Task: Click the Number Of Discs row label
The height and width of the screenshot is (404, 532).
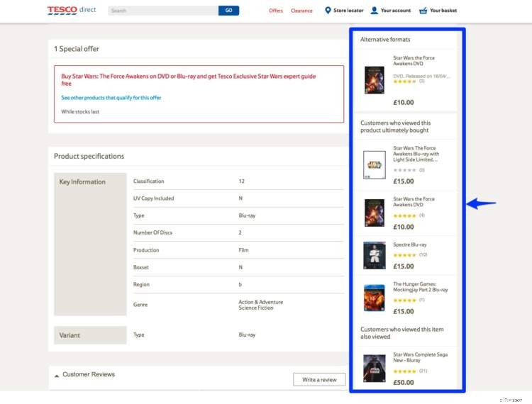Action: click(153, 232)
